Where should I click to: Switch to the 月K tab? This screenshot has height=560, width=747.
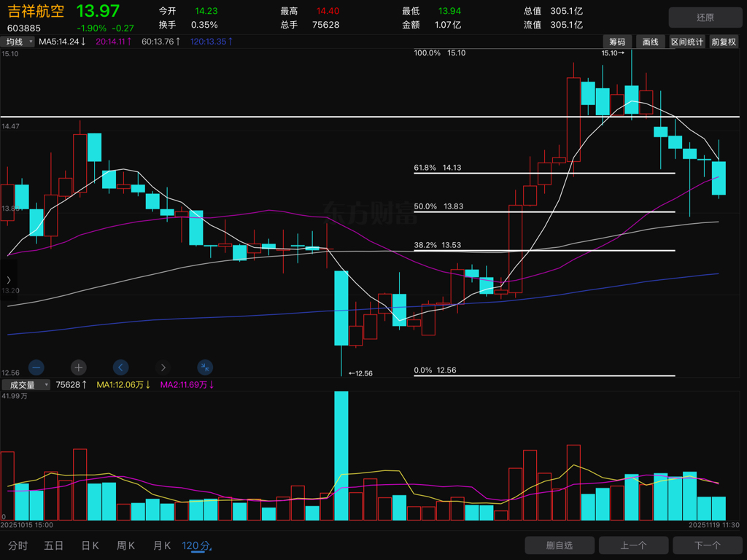162,545
